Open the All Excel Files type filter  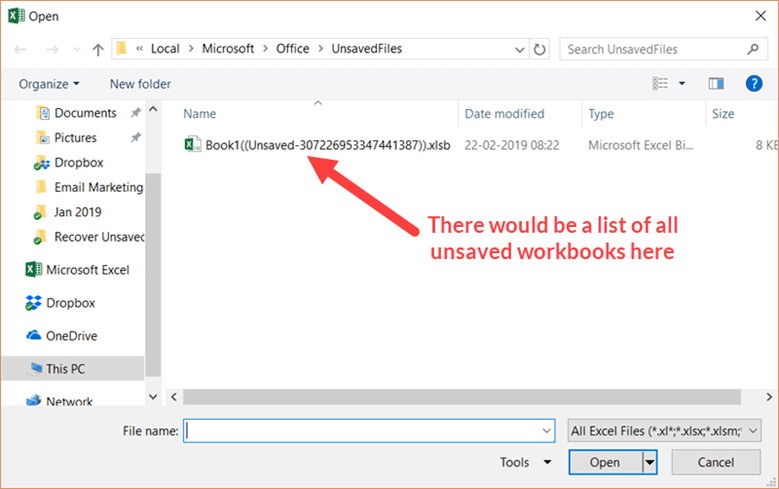coord(664,431)
